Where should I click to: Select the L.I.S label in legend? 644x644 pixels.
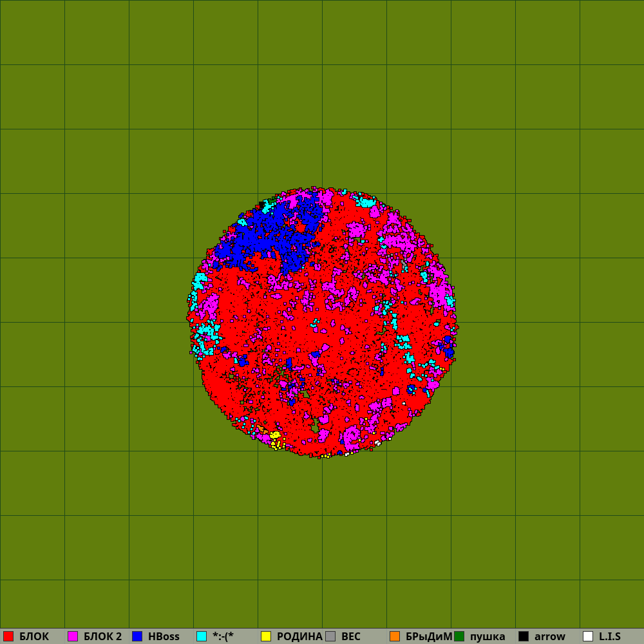tap(610, 637)
